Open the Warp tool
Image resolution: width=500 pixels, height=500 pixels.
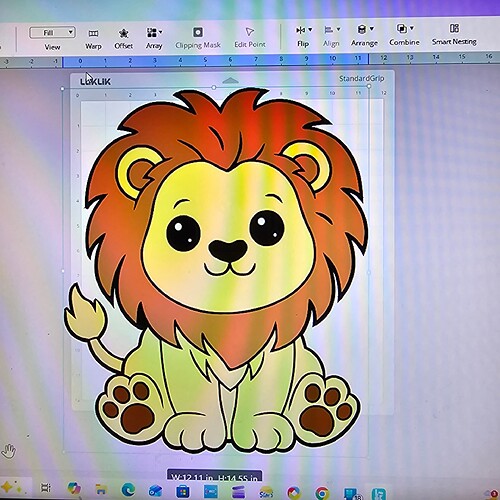pyautogui.click(x=93, y=39)
